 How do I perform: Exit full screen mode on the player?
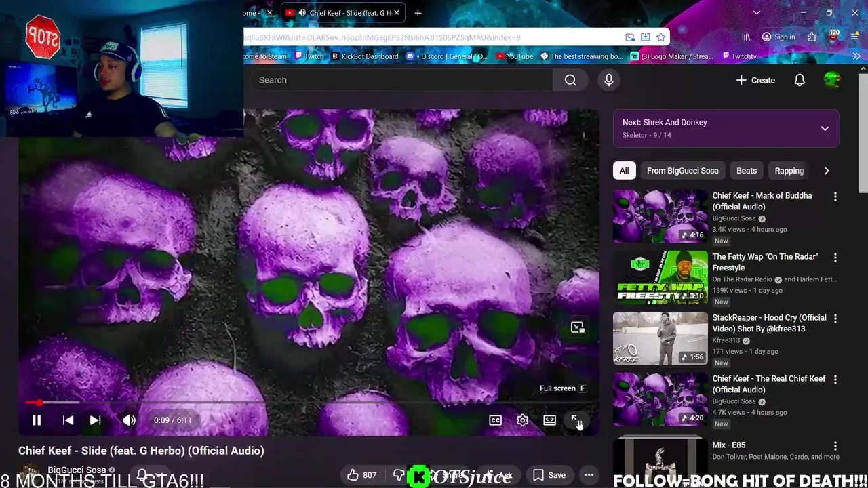pyautogui.click(x=576, y=420)
